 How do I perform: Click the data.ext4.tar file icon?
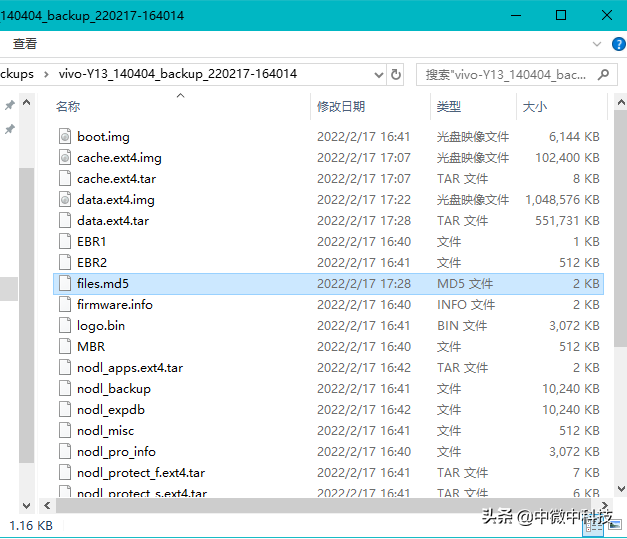(65, 220)
